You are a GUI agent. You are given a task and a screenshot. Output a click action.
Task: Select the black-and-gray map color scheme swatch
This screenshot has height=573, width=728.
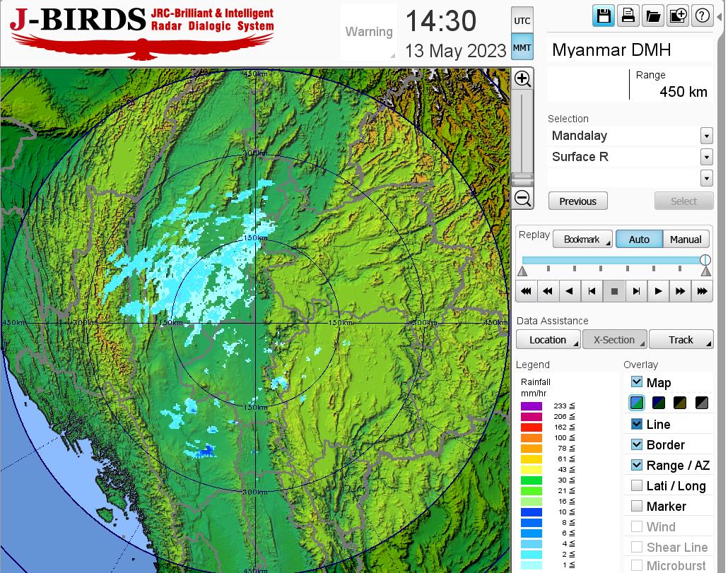click(x=702, y=403)
